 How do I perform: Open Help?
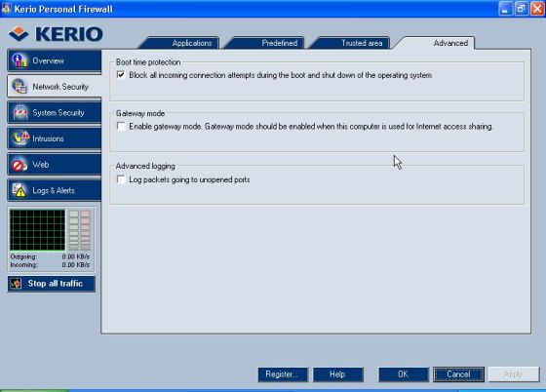coord(337,374)
